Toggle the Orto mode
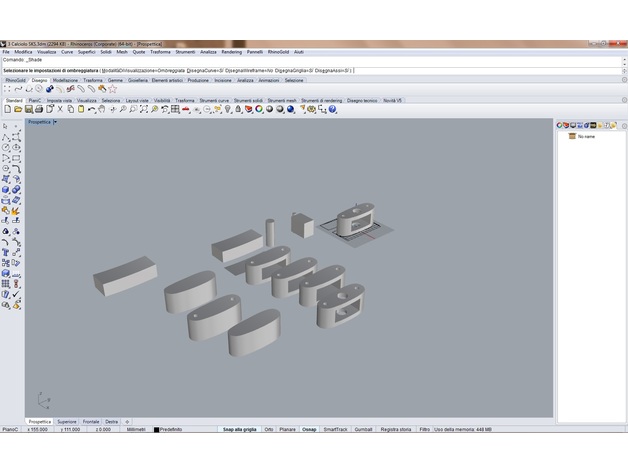Image resolution: width=628 pixels, height=472 pixels. [269, 429]
